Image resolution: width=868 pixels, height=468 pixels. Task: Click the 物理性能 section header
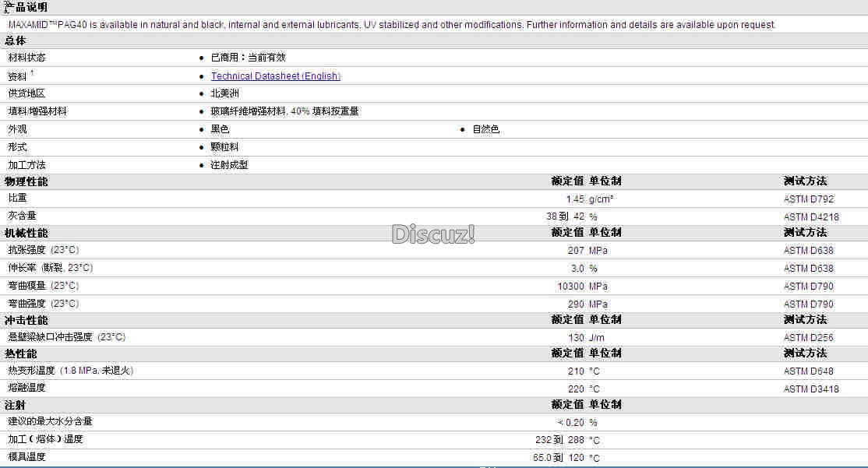26,181
